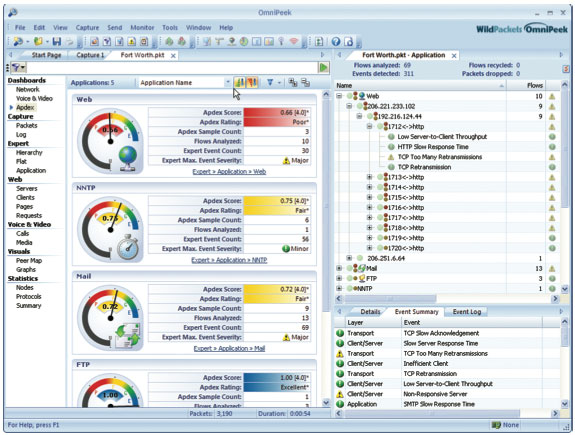Click the blue Help question mark icon
Screen dimensions: 575x435
336,41
